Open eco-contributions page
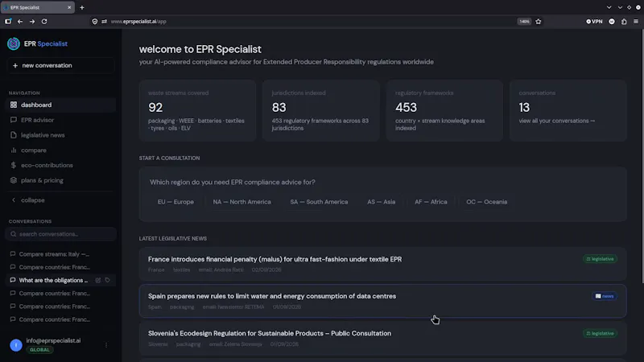The width and height of the screenshot is (644, 362). 60,166
